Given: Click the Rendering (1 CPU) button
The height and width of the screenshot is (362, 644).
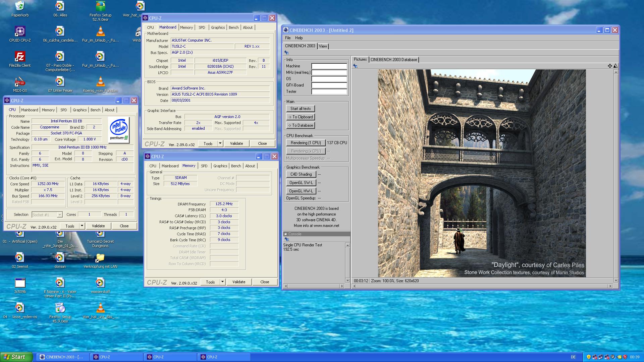Looking at the screenshot, I should [x=306, y=143].
